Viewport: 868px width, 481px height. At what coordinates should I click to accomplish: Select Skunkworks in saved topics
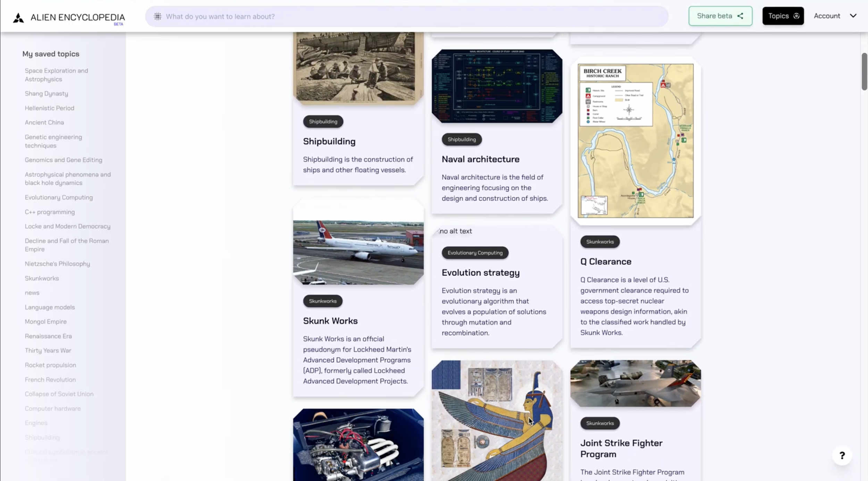click(x=42, y=278)
